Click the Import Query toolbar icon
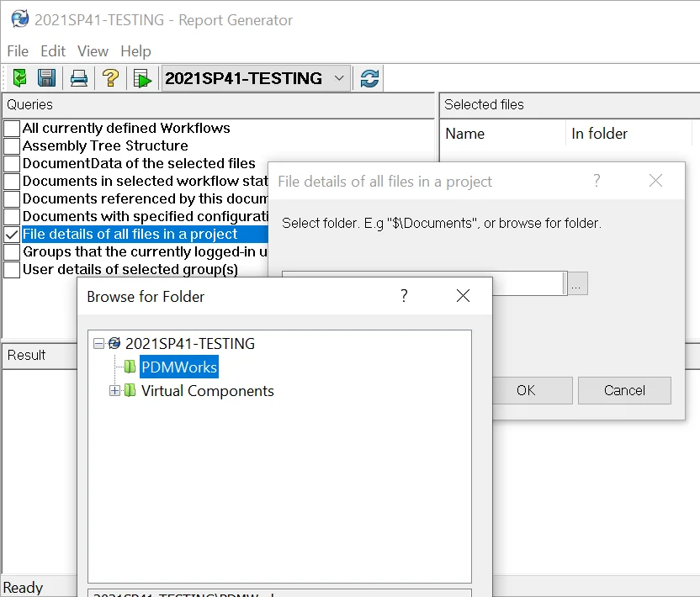The height and width of the screenshot is (597, 700). 19,78
